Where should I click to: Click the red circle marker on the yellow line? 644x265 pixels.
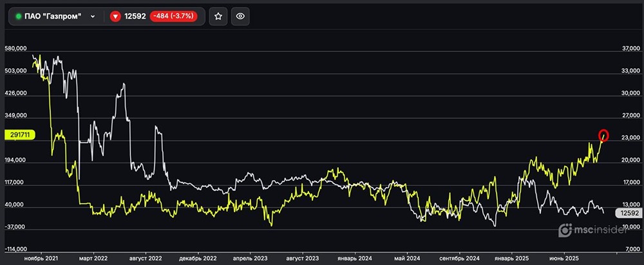(603, 135)
